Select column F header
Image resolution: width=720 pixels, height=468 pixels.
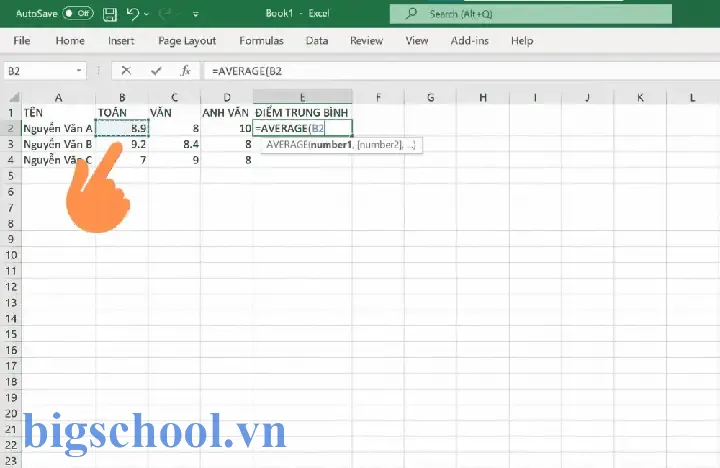point(378,97)
